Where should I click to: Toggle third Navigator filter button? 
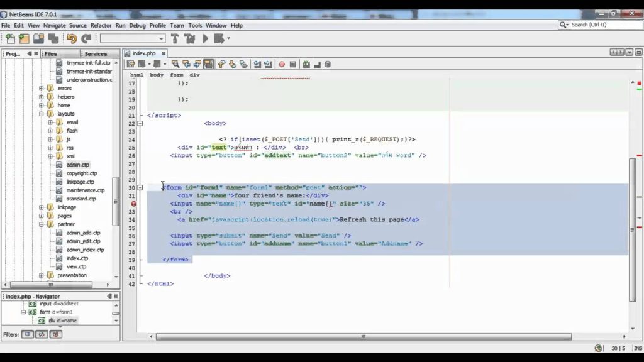click(x=55, y=334)
